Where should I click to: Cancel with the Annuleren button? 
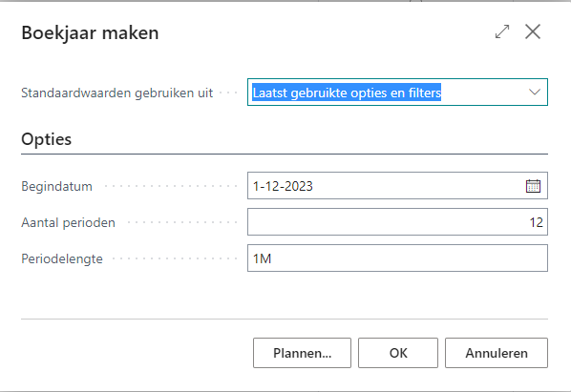(x=497, y=353)
